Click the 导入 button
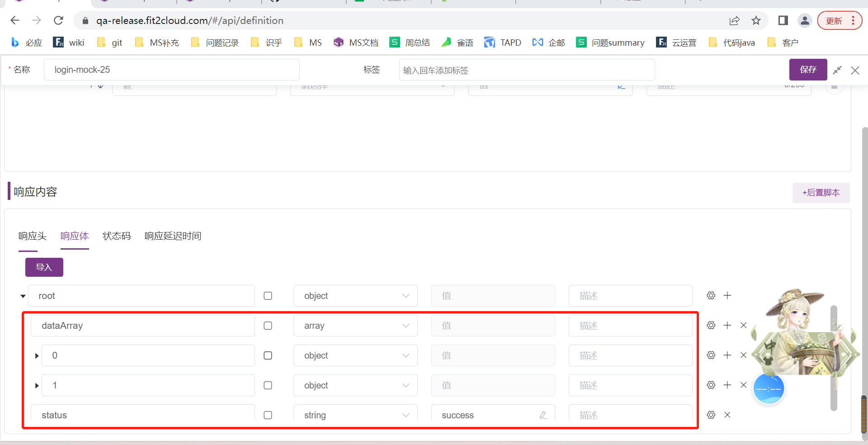The image size is (868, 445). pos(44,267)
